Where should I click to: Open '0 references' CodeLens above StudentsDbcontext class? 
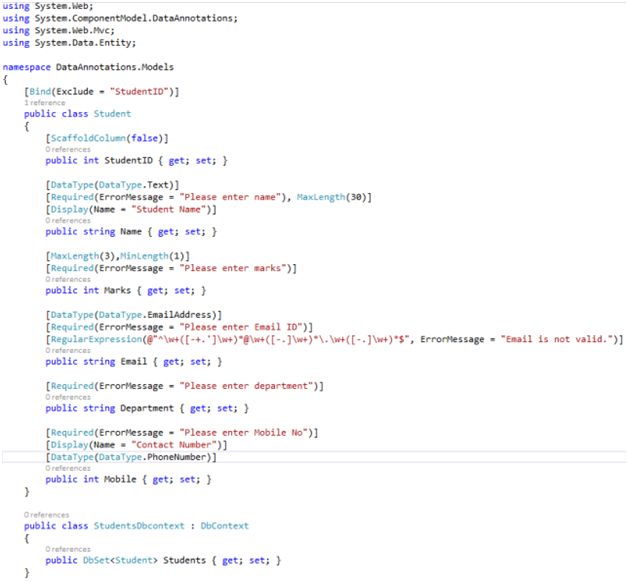(46, 515)
